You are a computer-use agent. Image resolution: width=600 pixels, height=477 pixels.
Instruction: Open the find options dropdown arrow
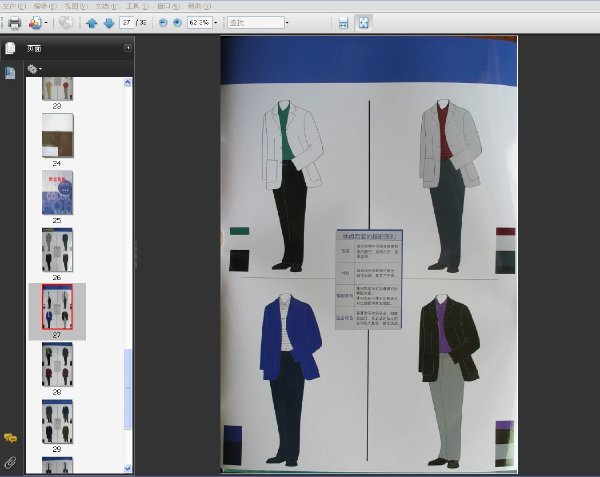[x=287, y=23]
